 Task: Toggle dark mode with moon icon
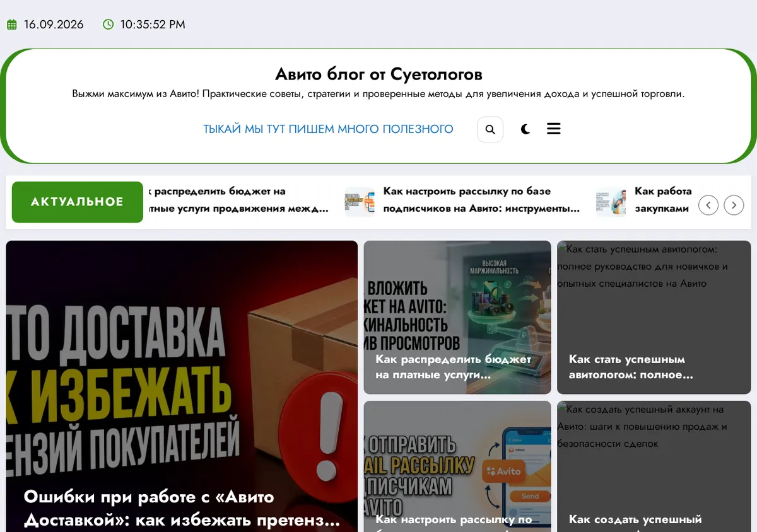525,129
